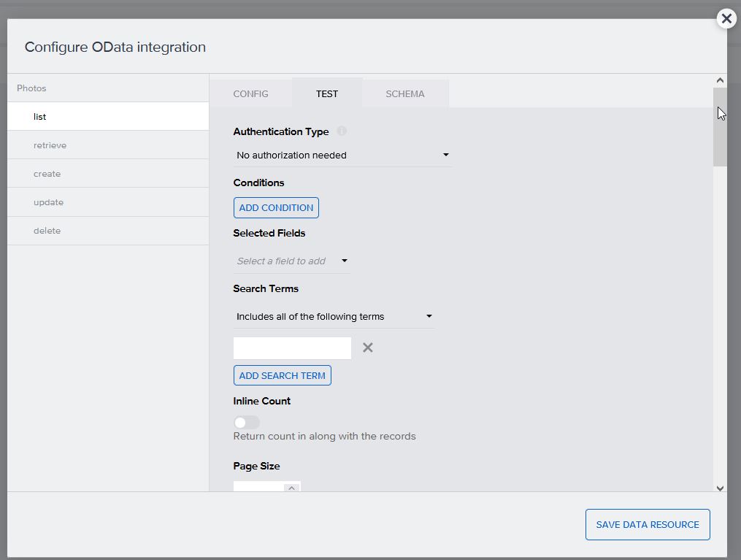This screenshot has width=741, height=560.
Task: Switch to the SCHEMA tab
Action: (x=404, y=93)
